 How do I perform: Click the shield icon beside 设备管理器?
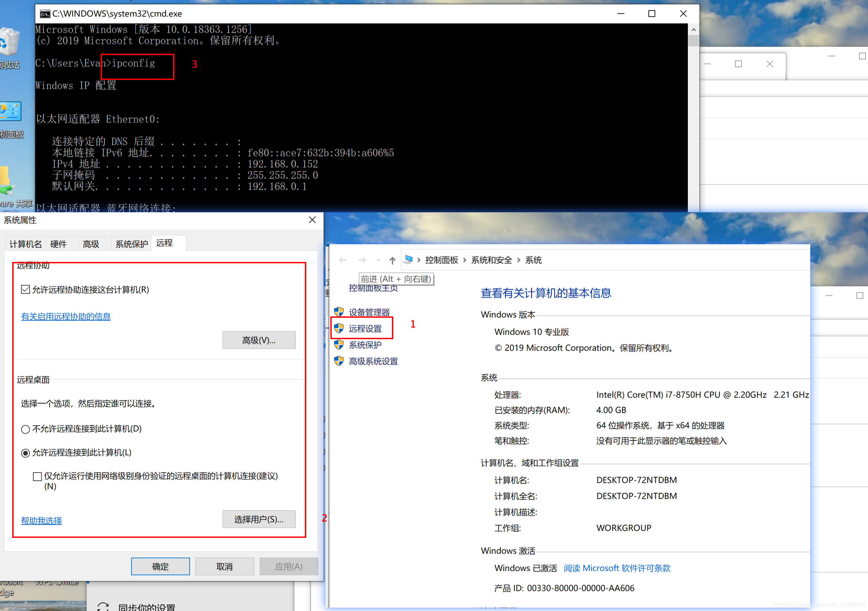tap(339, 312)
